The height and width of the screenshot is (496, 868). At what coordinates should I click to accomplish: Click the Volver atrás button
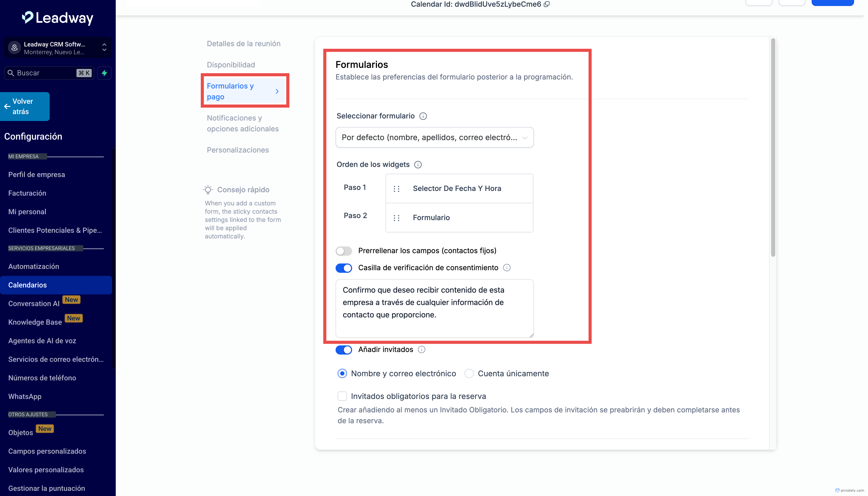(x=25, y=106)
